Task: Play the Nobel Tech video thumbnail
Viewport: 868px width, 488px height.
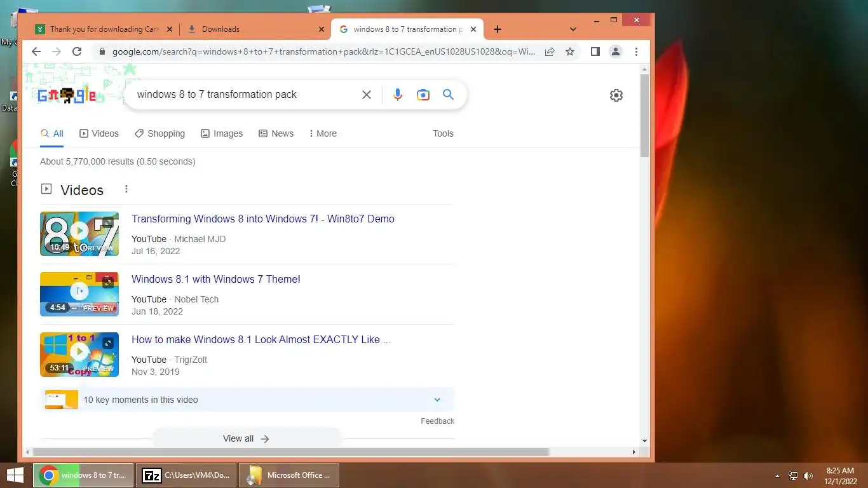Action: [x=79, y=294]
